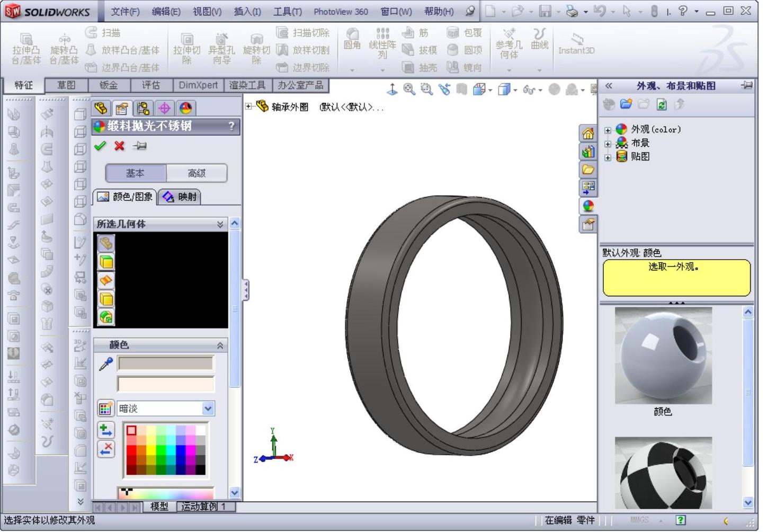Open View Palette task pane tab
This screenshot has height=532, width=767.
point(588,188)
